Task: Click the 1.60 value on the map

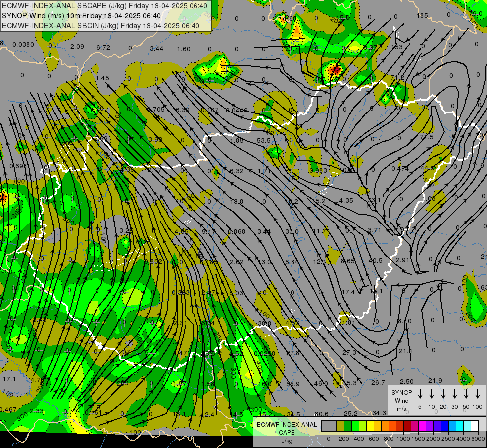Action: (x=184, y=49)
